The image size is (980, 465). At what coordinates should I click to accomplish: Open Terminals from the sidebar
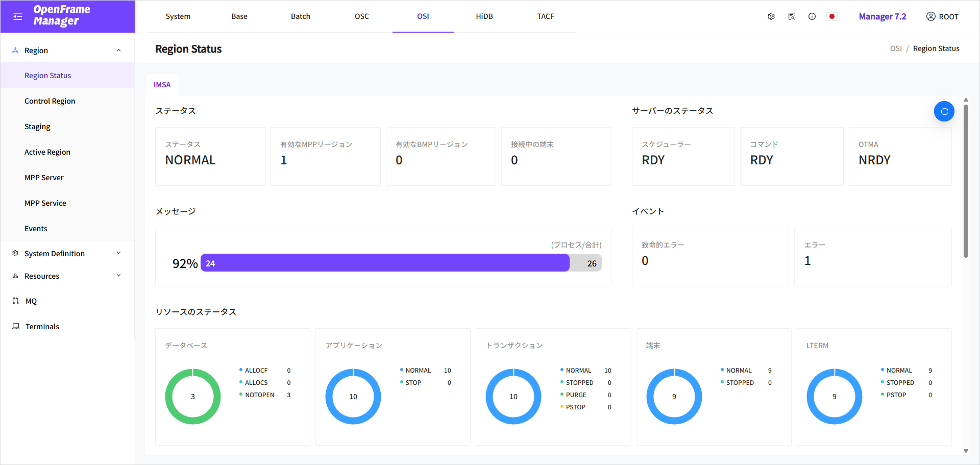42,326
